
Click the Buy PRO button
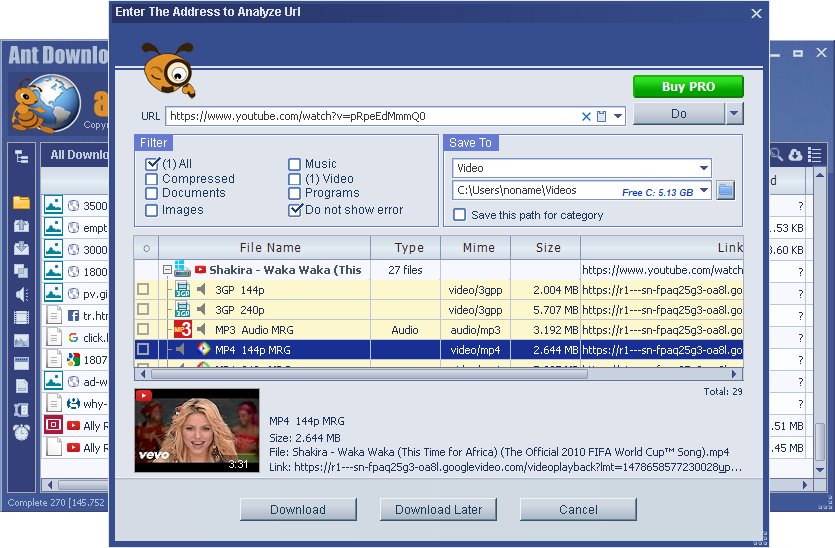click(x=688, y=86)
